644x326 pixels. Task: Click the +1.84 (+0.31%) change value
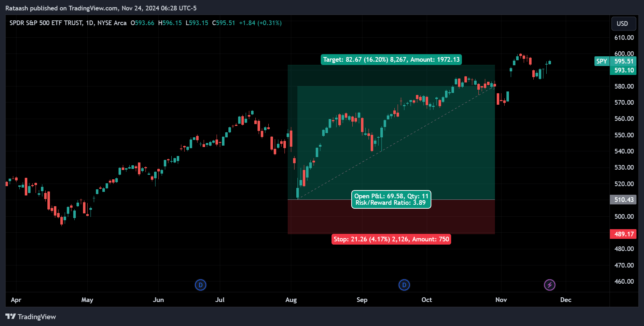pos(260,23)
